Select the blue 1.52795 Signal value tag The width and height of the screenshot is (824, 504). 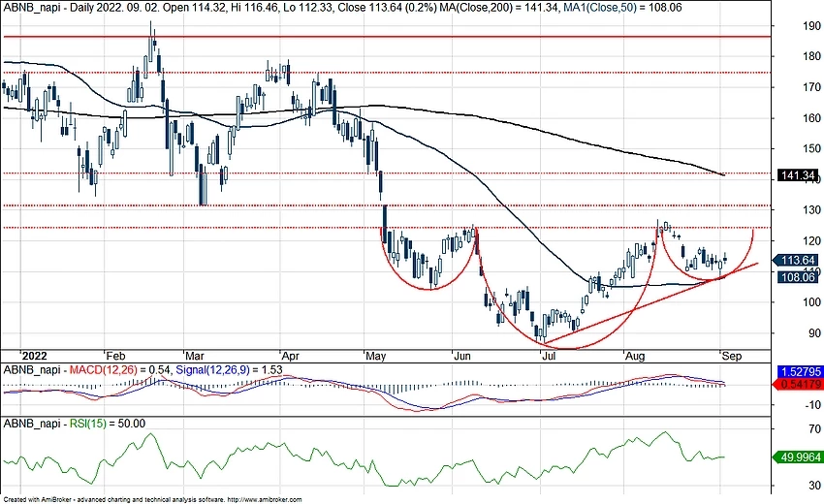797,373
